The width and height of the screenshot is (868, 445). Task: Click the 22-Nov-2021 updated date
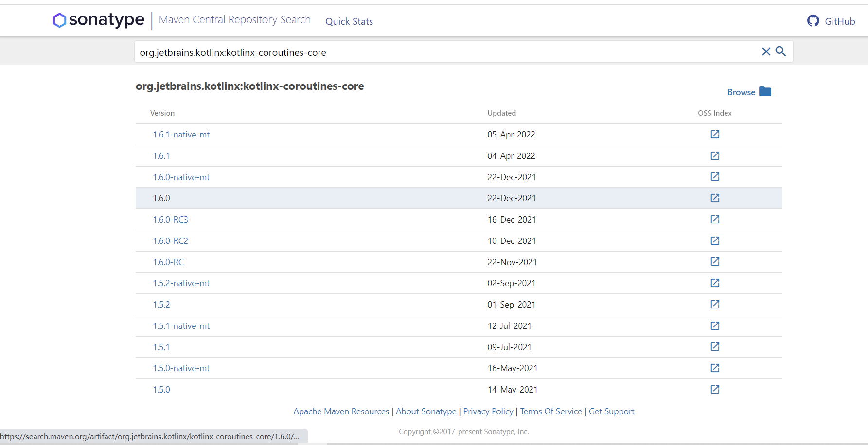pyautogui.click(x=512, y=262)
